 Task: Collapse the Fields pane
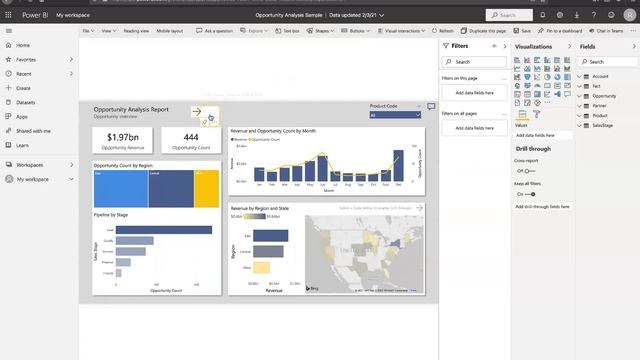pyautogui.click(x=634, y=47)
